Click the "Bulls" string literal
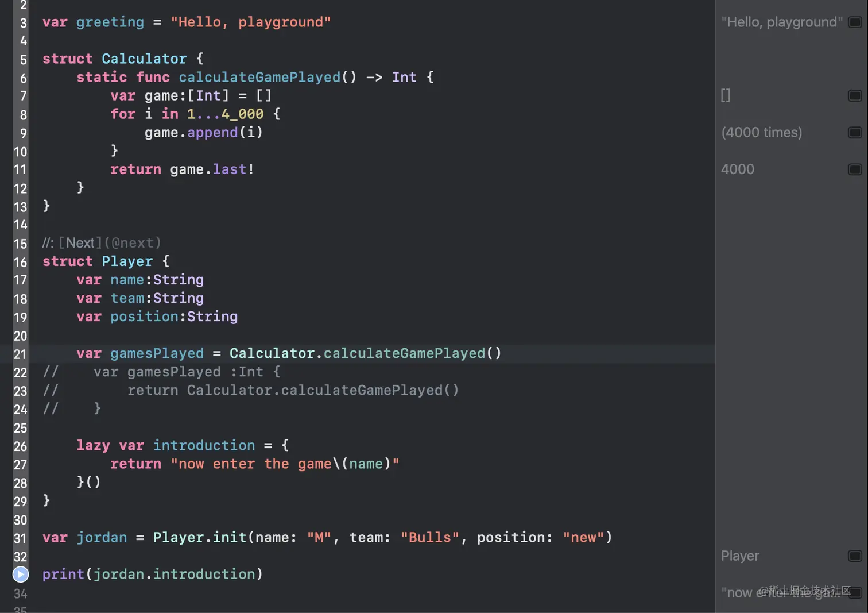 tap(430, 537)
